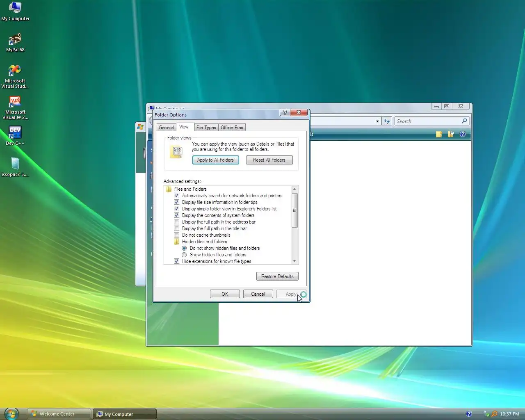Open the Offline Files tab
Viewport: 525px width, 420px height.
click(x=232, y=128)
